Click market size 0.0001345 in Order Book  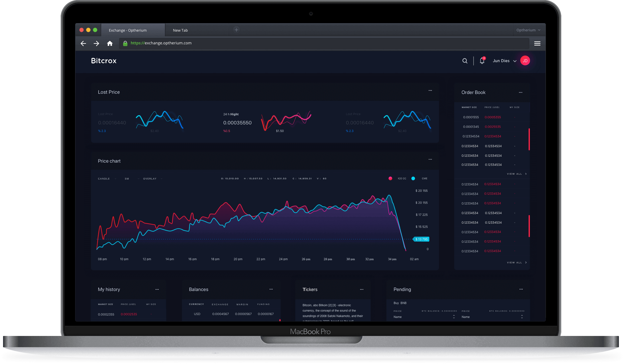[x=471, y=127]
